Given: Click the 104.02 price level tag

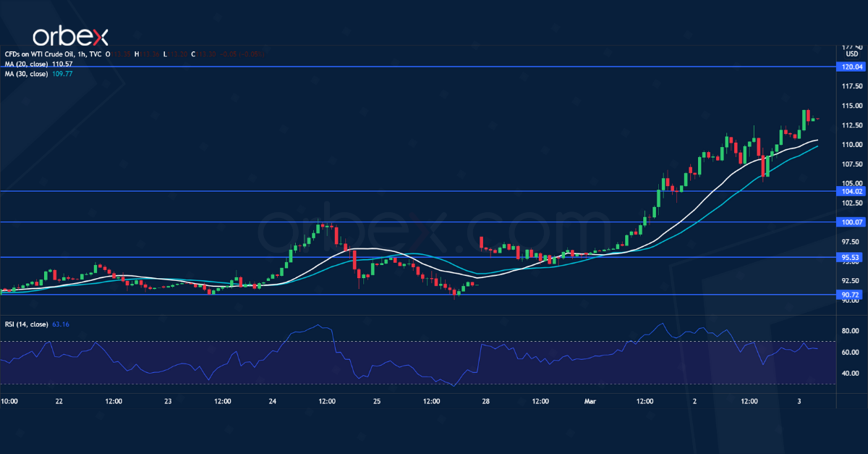Looking at the screenshot, I should pyautogui.click(x=851, y=191).
